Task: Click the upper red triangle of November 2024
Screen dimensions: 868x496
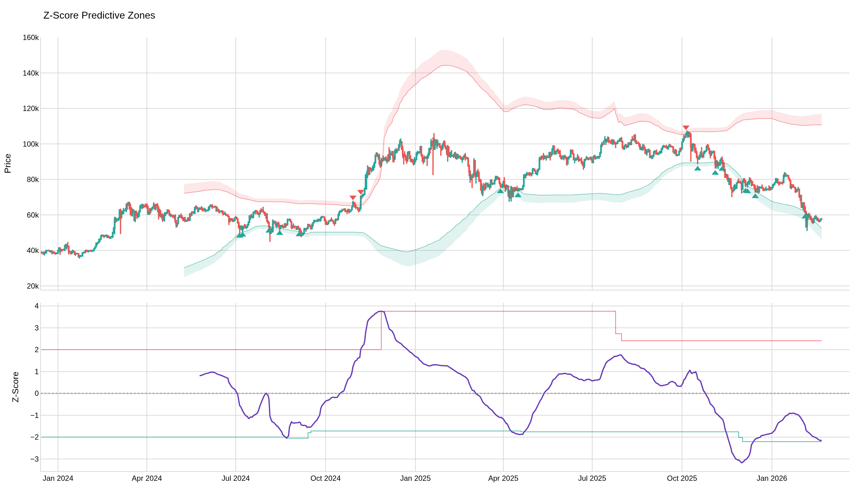Action: pyautogui.click(x=361, y=192)
